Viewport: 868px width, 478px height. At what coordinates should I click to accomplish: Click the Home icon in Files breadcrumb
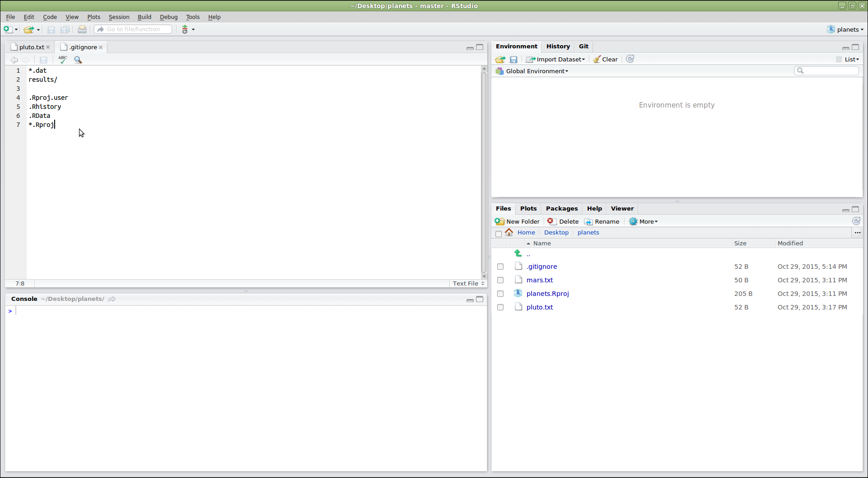coord(509,233)
